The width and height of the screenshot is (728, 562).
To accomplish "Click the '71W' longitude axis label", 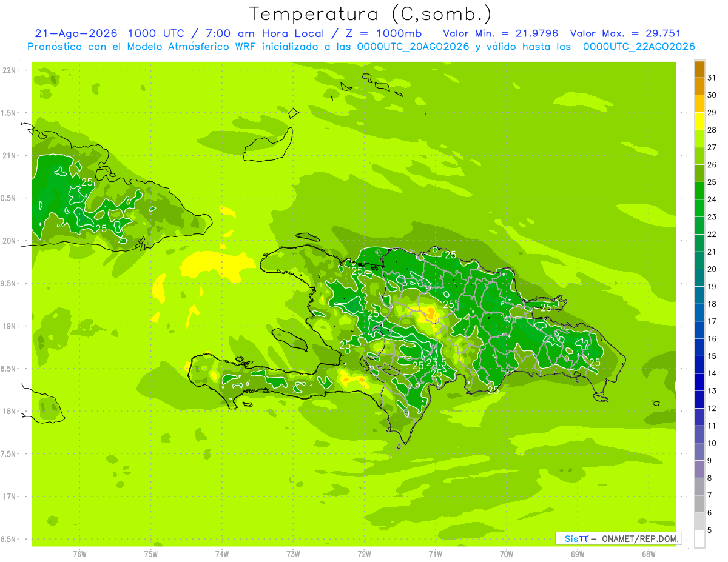I will coord(435,554).
